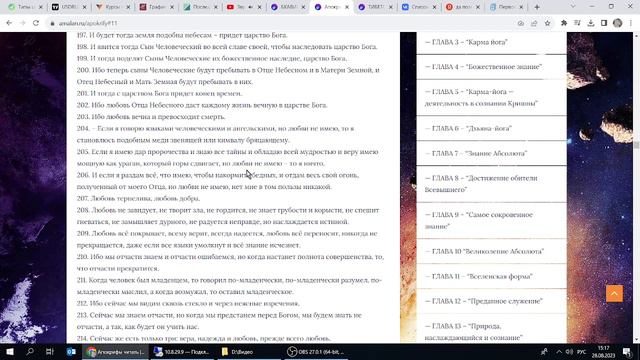Viewport: 640px width, 360px height.
Task: Open the Chrome profile avatar
Action: click(618, 23)
